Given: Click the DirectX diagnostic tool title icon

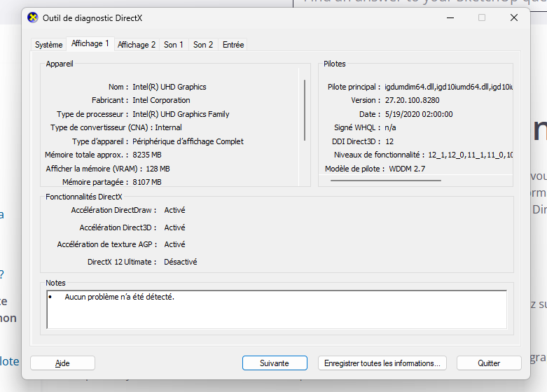Looking at the screenshot, I should click(33, 17).
